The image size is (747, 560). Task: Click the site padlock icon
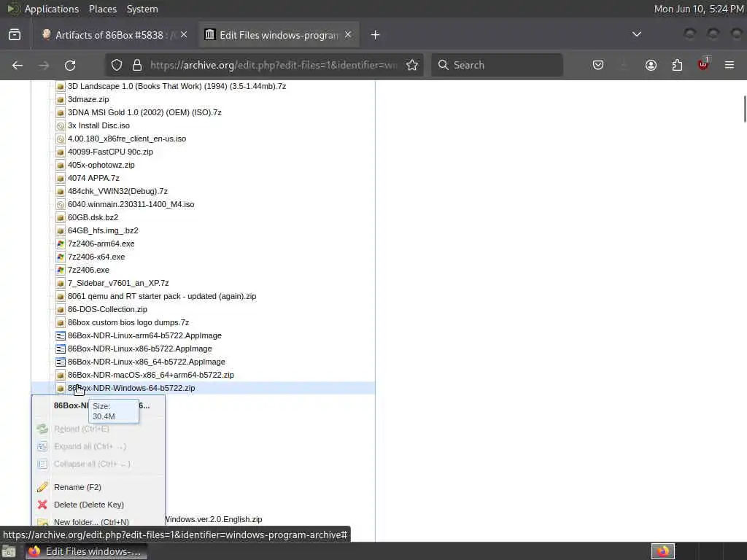(137, 65)
